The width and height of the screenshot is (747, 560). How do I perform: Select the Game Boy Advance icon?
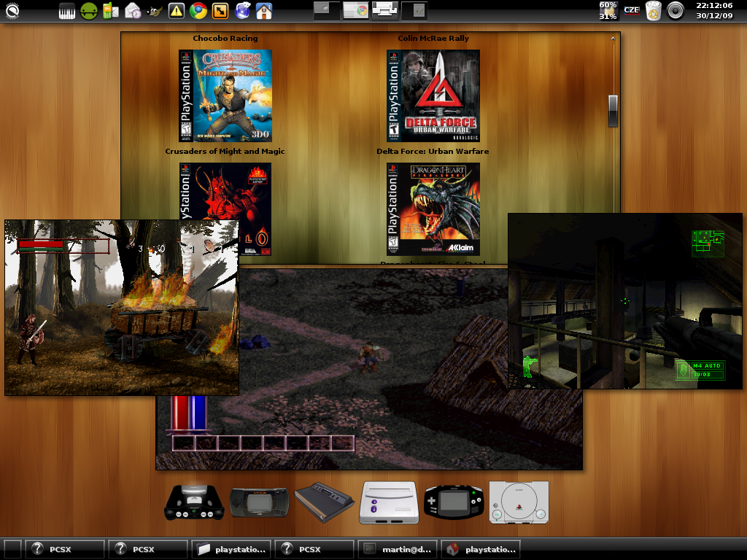coord(454,502)
